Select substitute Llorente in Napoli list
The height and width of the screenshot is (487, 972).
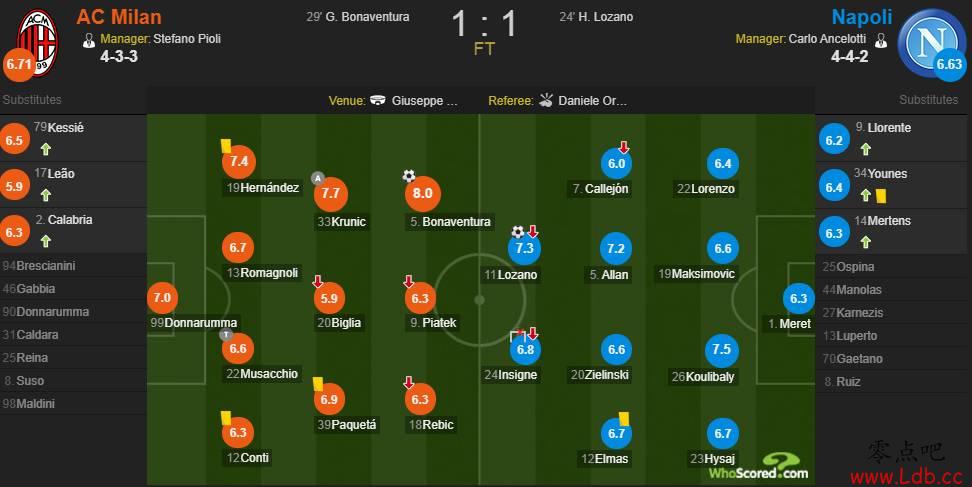(882, 128)
